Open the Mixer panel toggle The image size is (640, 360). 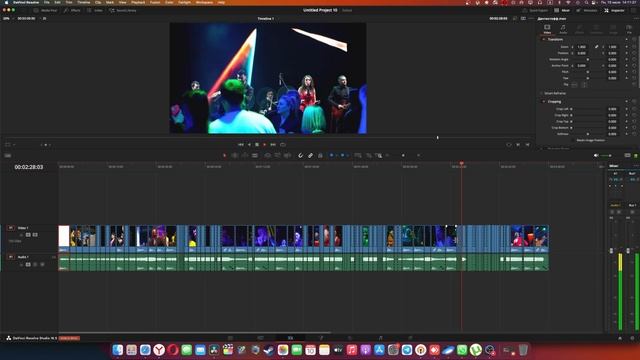click(562, 10)
